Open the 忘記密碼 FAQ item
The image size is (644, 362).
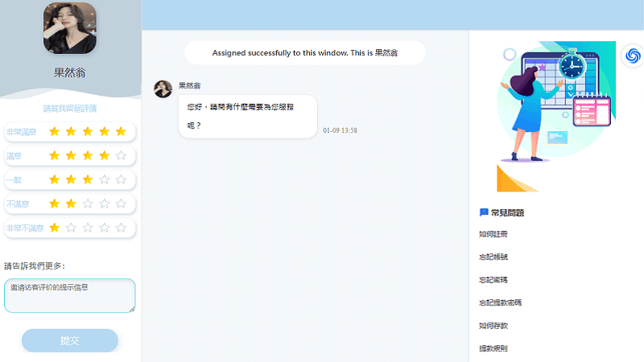click(x=493, y=280)
